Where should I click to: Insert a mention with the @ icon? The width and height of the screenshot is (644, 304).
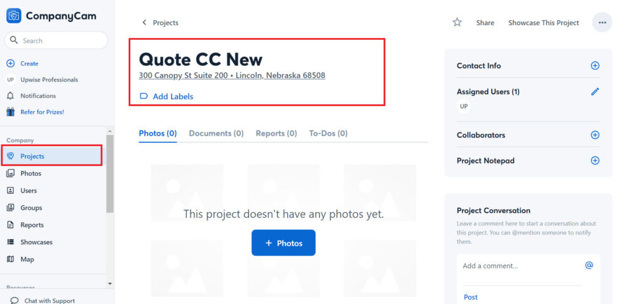[589, 266]
